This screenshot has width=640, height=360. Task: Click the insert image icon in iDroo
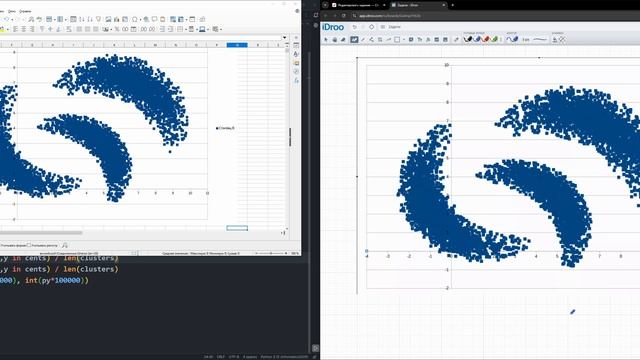(x=437, y=40)
